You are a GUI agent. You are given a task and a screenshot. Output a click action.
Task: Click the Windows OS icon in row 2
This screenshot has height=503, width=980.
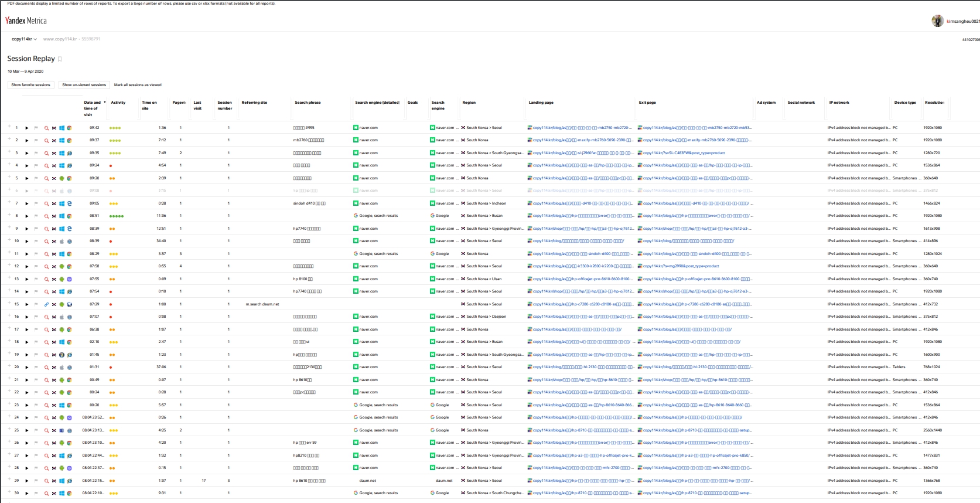62,141
